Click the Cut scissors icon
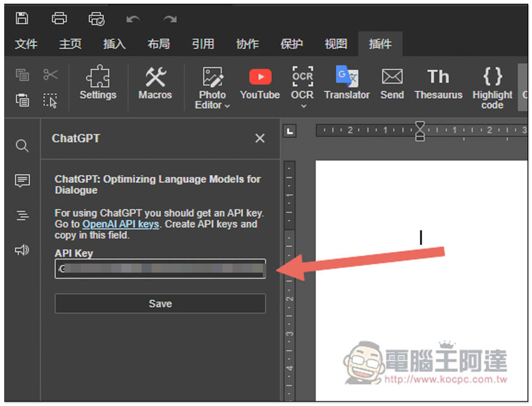The height and width of the screenshot is (406, 532). point(51,74)
